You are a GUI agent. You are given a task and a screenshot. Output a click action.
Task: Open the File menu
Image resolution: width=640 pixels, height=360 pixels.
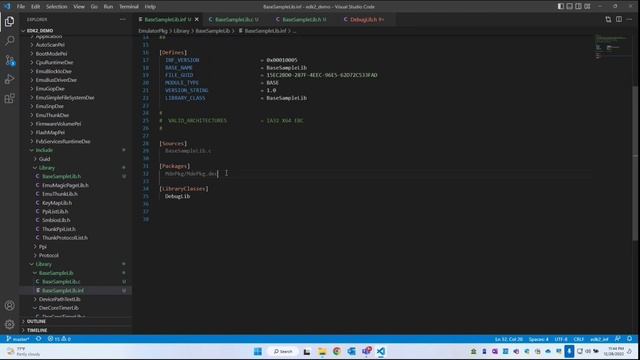click(21, 7)
